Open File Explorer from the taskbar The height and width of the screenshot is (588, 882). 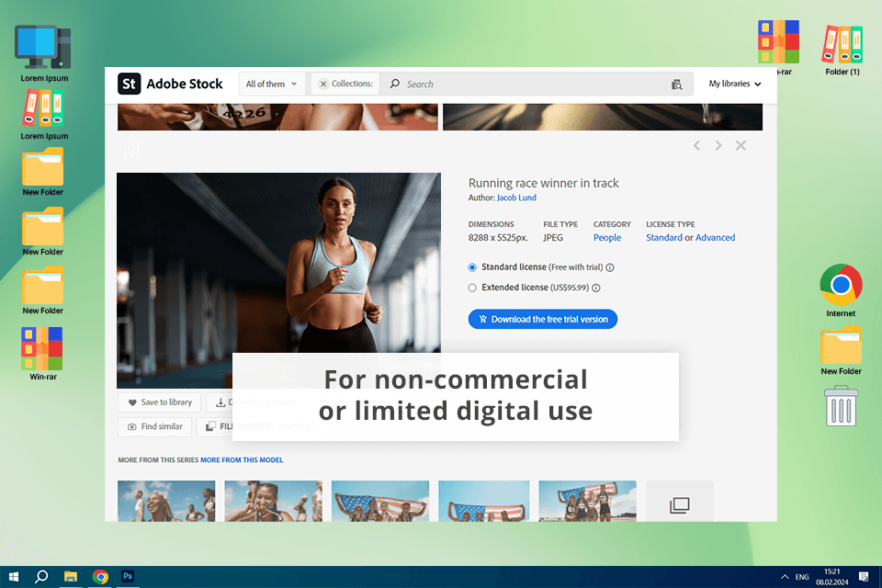71,577
